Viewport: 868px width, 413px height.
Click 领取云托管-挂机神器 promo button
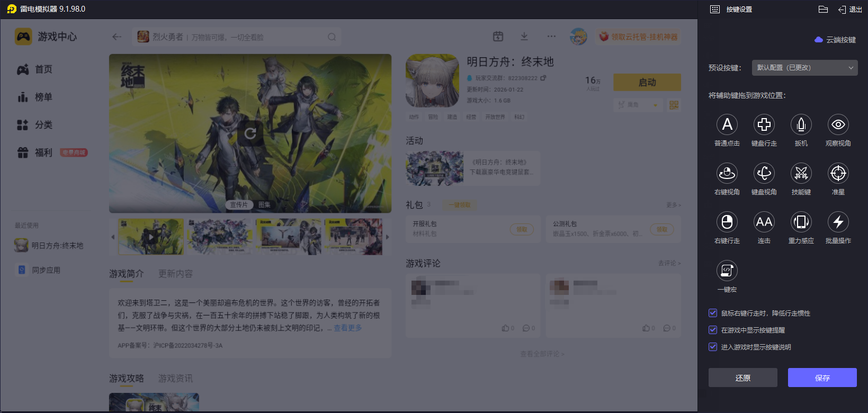[x=639, y=37]
